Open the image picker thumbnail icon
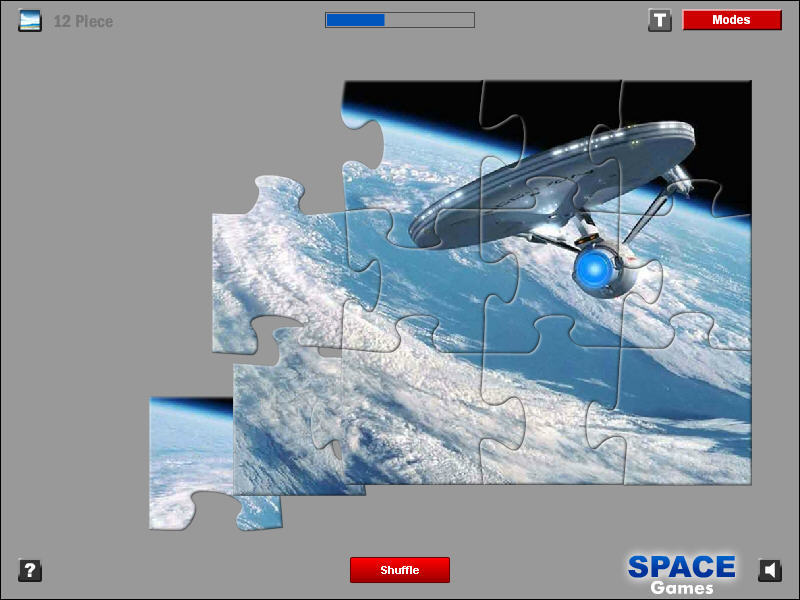The height and width of the screenshot is (600, 800). point(30,21)
